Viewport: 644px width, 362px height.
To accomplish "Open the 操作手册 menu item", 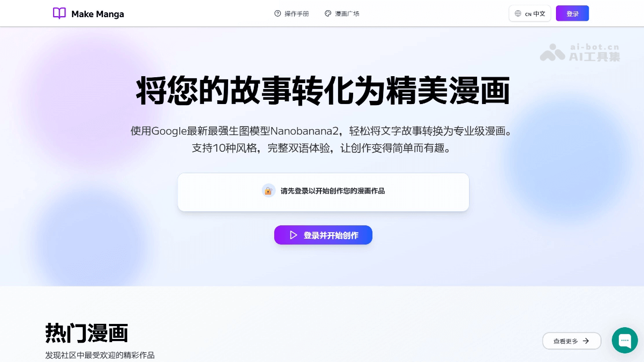I will [291, 13].
